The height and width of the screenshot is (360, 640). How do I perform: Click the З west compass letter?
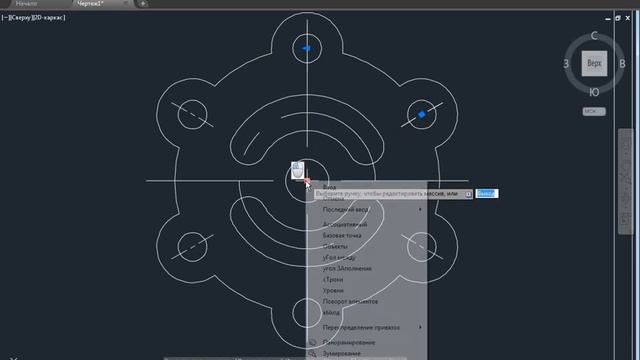tap(566, 64)
